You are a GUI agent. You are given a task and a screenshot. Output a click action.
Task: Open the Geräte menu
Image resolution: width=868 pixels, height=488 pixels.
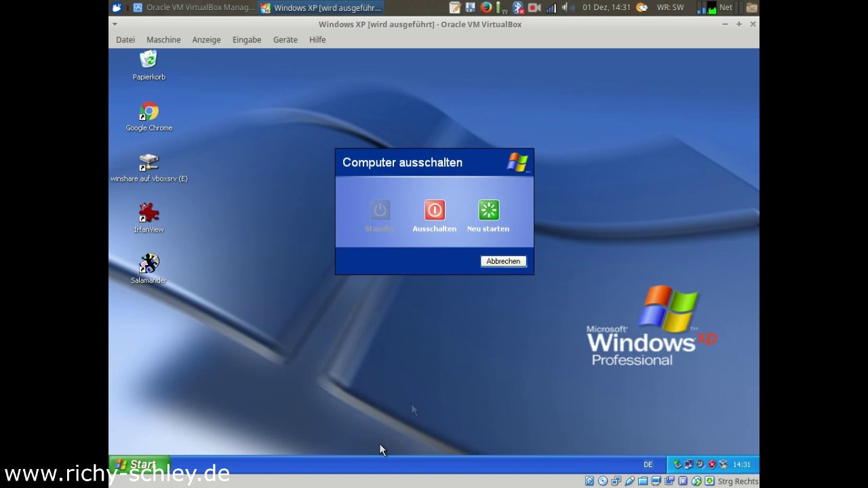pos(285,39)
